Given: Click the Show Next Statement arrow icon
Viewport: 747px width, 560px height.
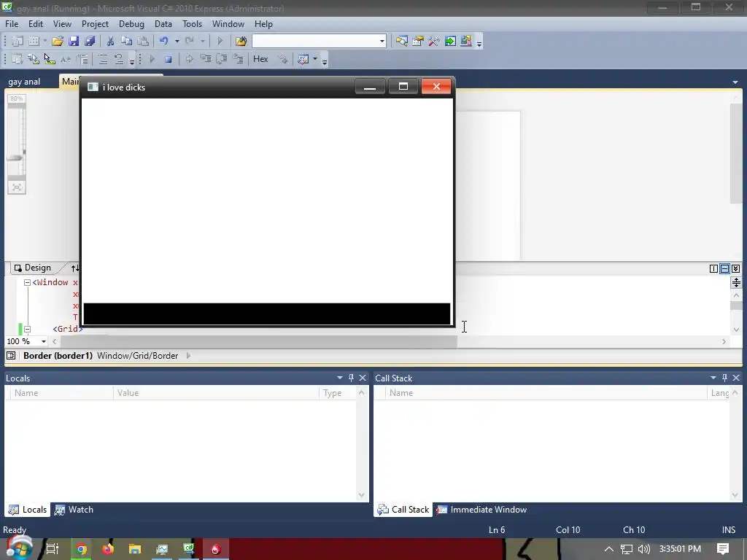Looking at the screenshot, I should [x=189, y=60].
